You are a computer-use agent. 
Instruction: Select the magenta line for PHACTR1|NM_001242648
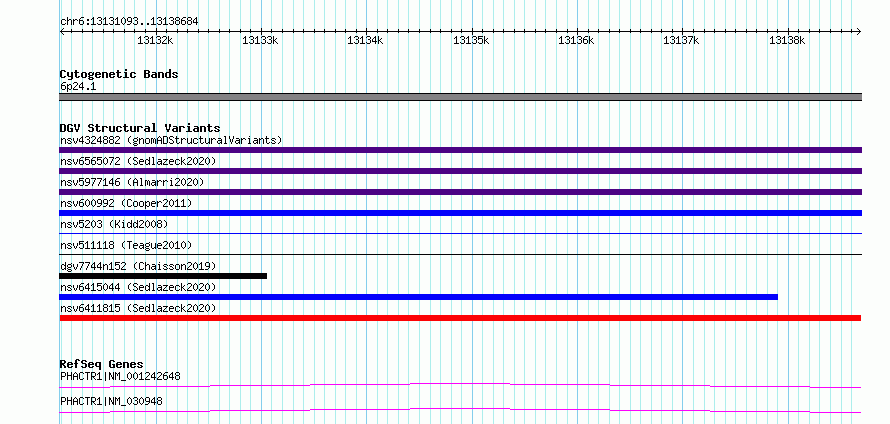coord(460,385)
